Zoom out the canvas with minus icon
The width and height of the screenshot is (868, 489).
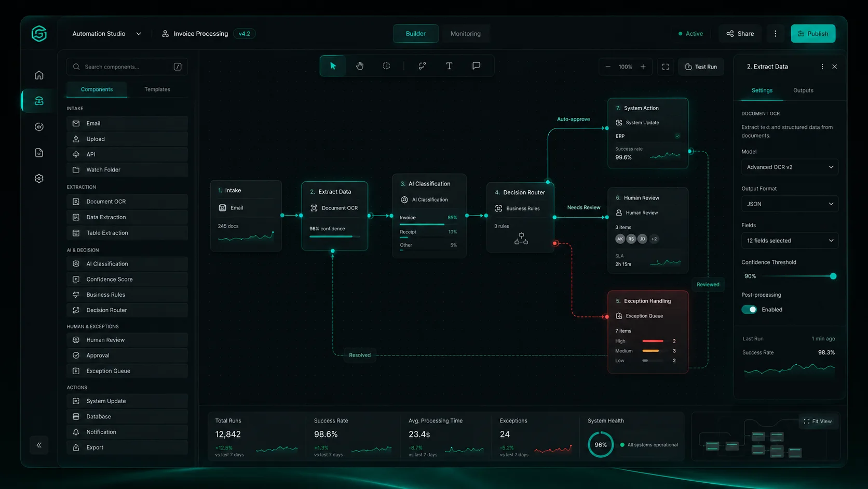click(x=608, y=67)
